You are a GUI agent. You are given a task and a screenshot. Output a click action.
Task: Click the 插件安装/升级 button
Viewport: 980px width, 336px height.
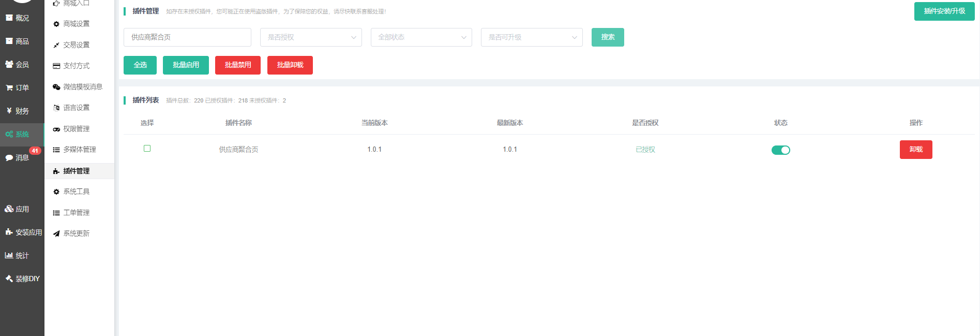click(944, 11)
